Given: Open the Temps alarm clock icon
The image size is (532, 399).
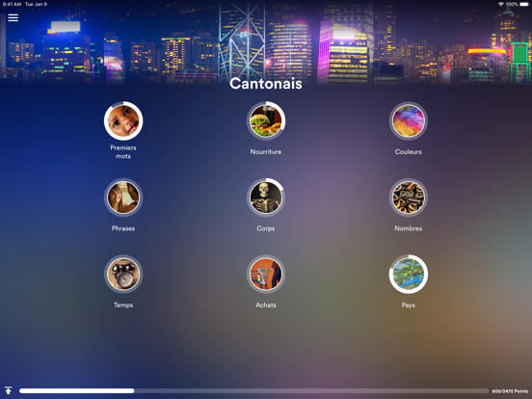Looking at the screenshot, I should pos(123,274).
